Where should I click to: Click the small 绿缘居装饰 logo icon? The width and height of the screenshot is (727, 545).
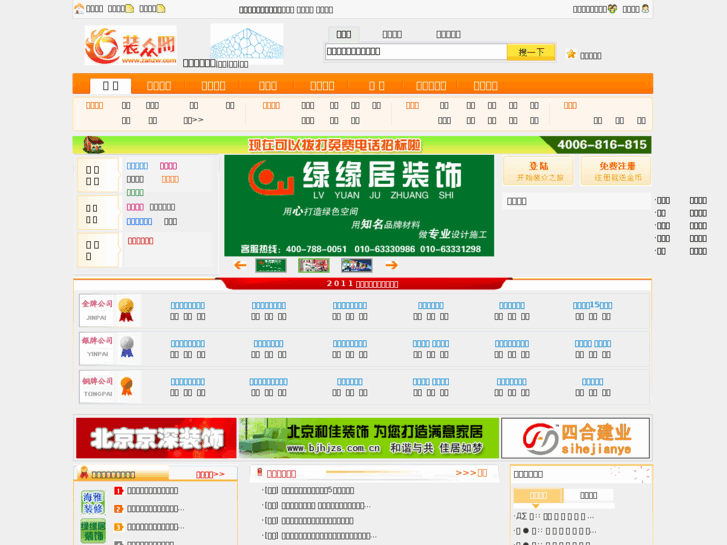pos(93,531)
